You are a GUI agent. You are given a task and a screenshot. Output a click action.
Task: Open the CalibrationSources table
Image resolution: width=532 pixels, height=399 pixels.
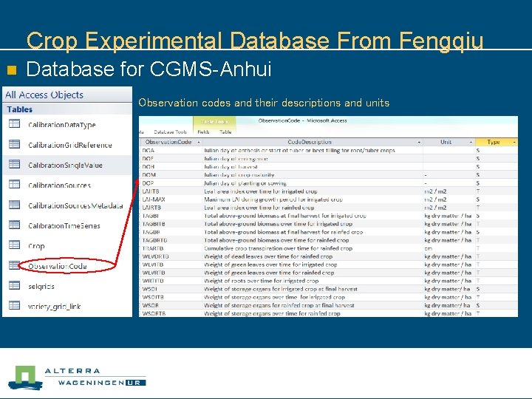59,185
